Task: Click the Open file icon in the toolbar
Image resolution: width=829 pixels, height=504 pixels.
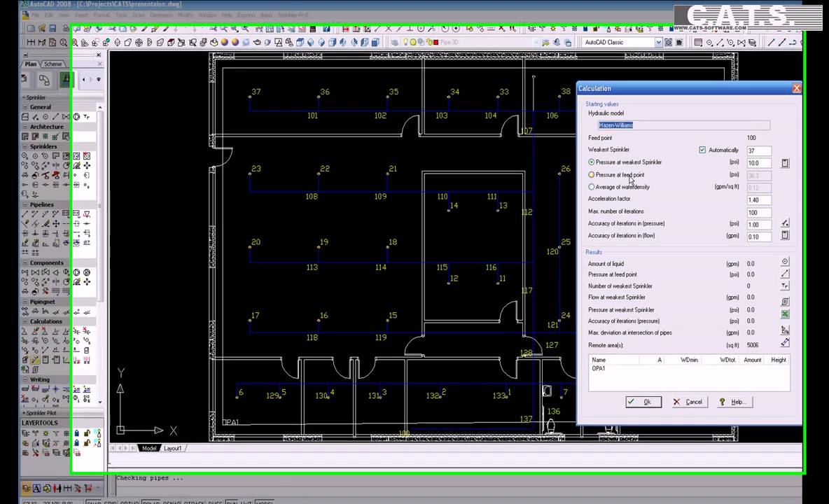Action: (41, 29)
